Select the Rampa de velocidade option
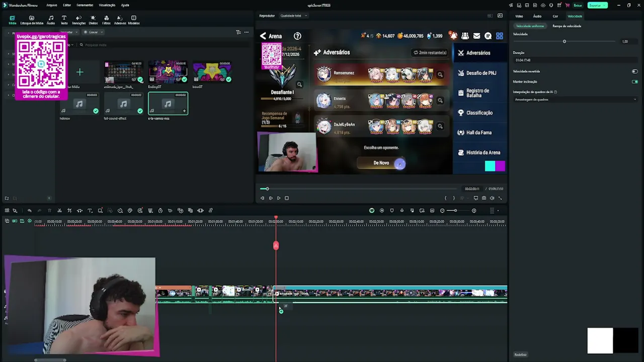The image size is (644, 362). pyautogui.click(x=567, y=26)
